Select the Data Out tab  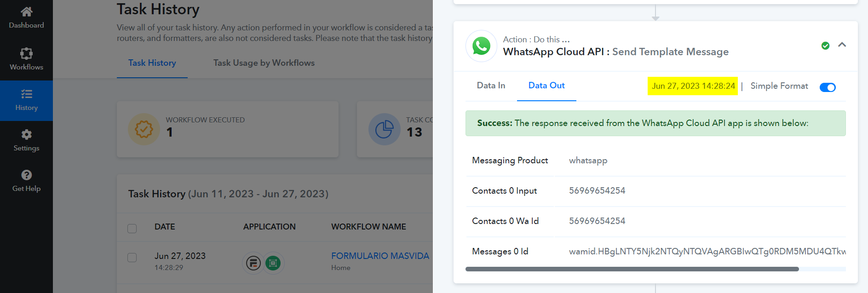point(546,86)
